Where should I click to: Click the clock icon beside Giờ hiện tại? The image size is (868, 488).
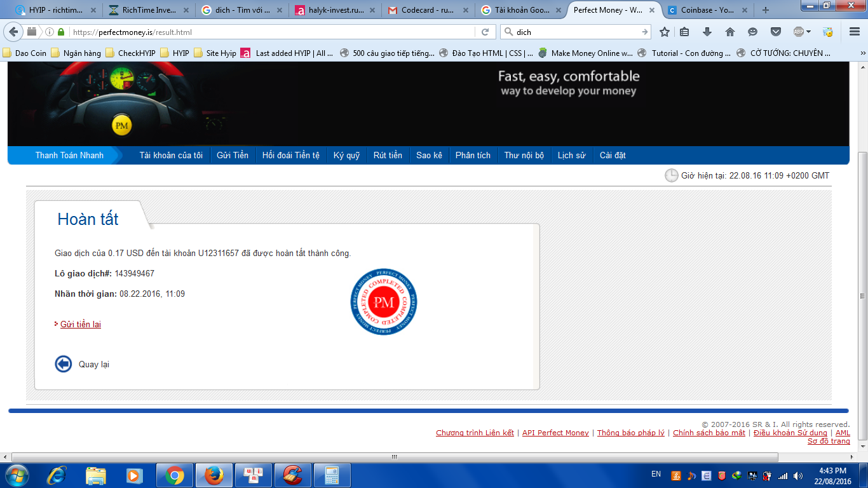click(672, 175)
